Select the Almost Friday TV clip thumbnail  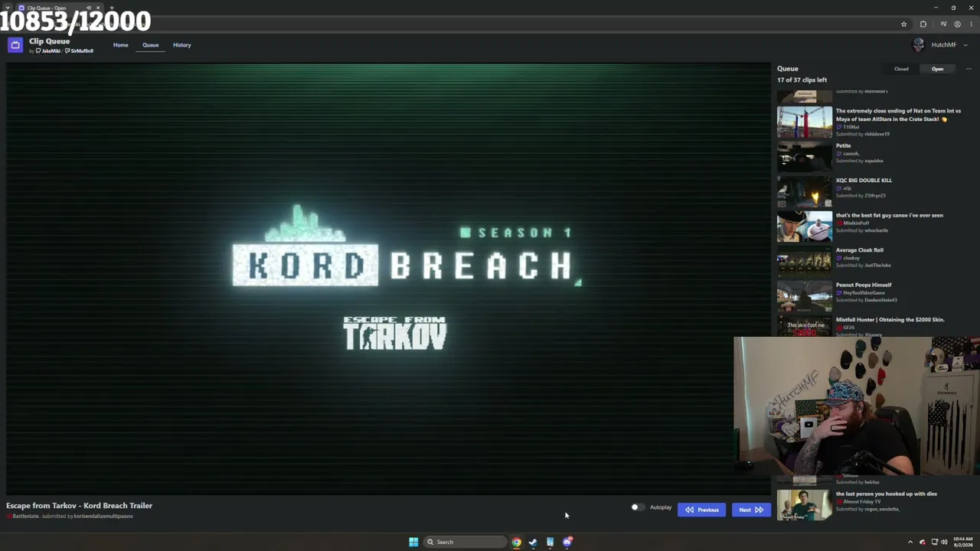[805, 505]
